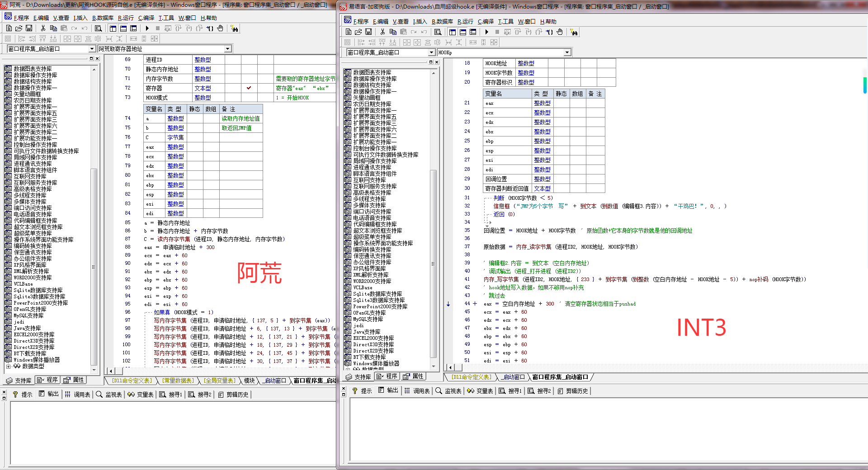
Task: Click the 监视表 tab in left bottom panel
Action: coord(109,395)
